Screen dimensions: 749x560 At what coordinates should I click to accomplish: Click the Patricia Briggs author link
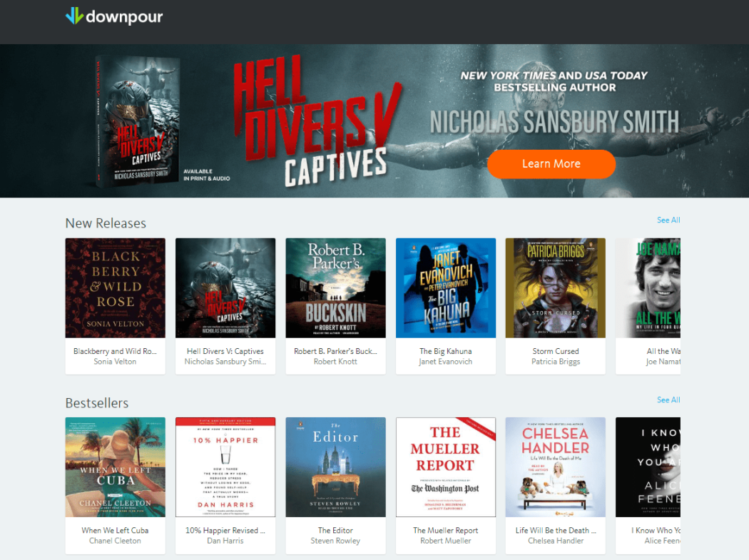(556, 362)
